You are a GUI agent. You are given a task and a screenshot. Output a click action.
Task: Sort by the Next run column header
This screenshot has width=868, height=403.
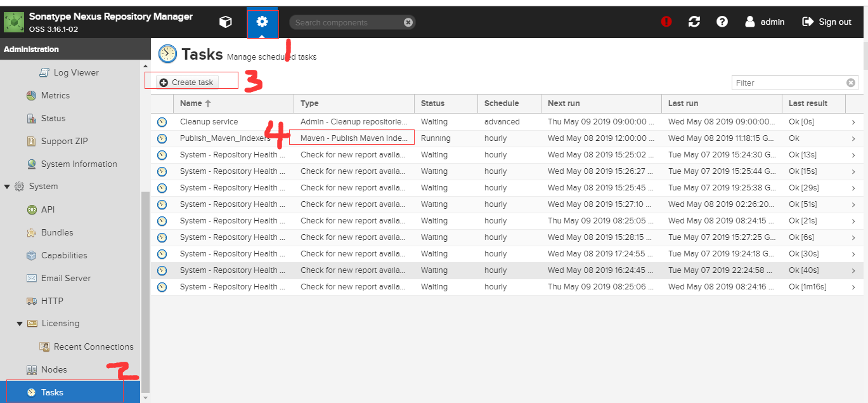point(601,103)
